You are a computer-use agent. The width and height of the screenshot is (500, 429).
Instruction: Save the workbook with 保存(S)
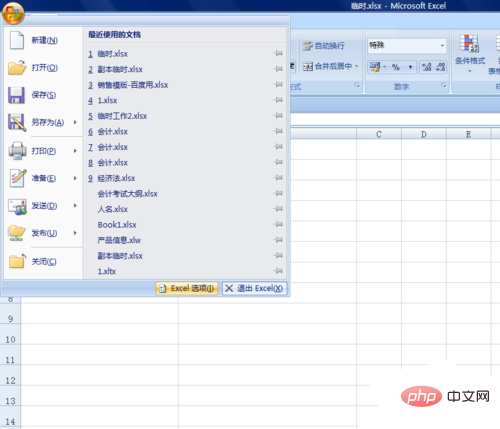(x=43, y=95)
